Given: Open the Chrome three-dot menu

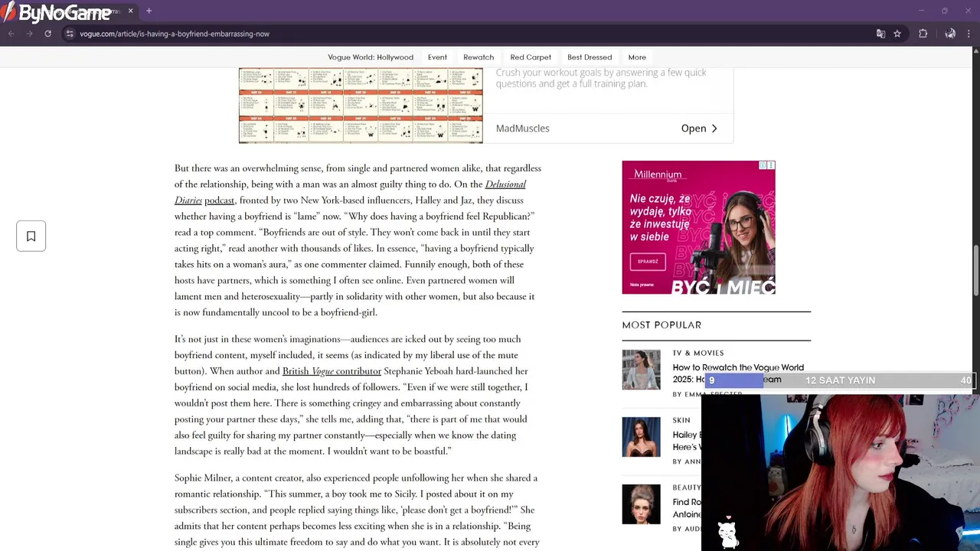Looking at the screenshot, I should click(969, 34).
